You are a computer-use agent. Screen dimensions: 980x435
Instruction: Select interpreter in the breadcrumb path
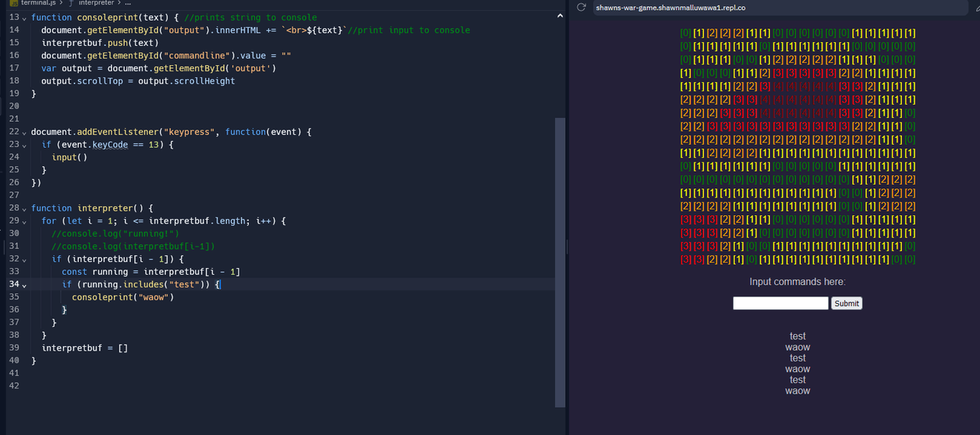pos(96,3)
